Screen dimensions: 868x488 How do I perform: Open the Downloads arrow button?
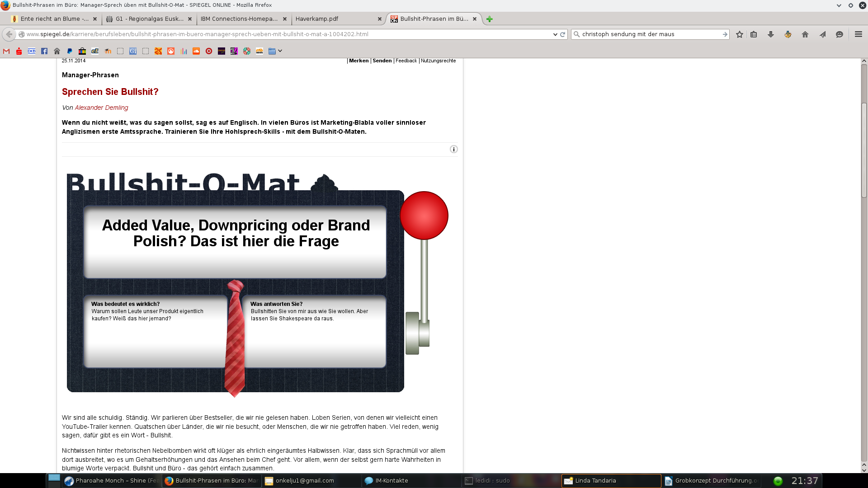771,34
